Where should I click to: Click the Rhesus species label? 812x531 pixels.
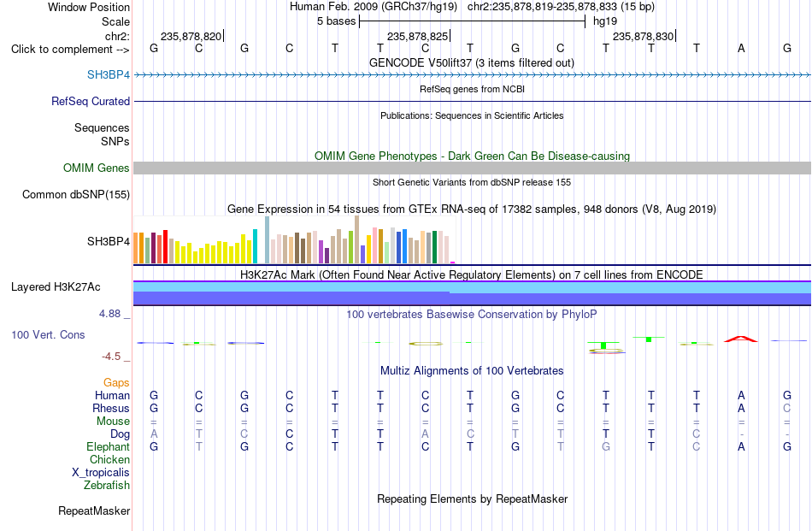point(111,408)
